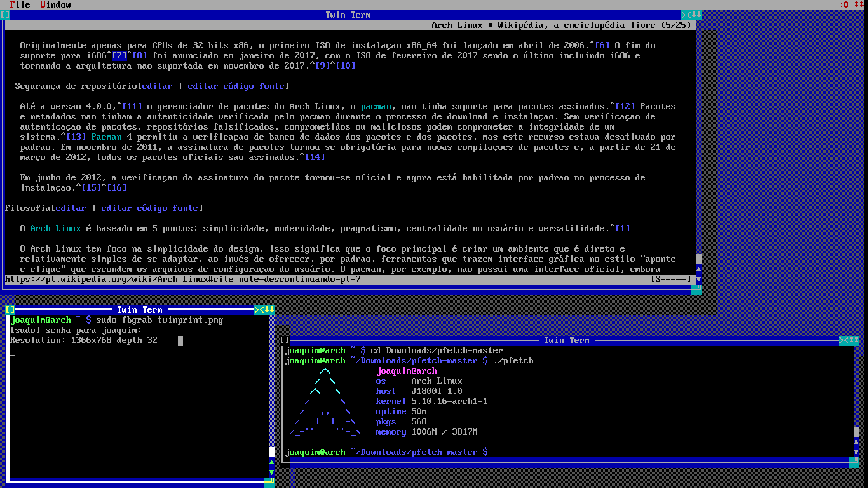The width and height of the screenshot is (868, 488).
Task: Click the scrollbar thumb of the fbgrab terminal
Action: [x=272, y=452]
